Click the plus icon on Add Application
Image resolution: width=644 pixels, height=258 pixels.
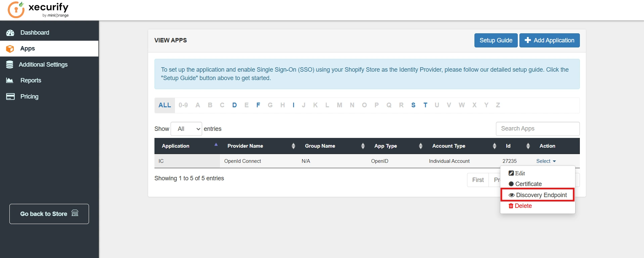[x=528, y=40]
